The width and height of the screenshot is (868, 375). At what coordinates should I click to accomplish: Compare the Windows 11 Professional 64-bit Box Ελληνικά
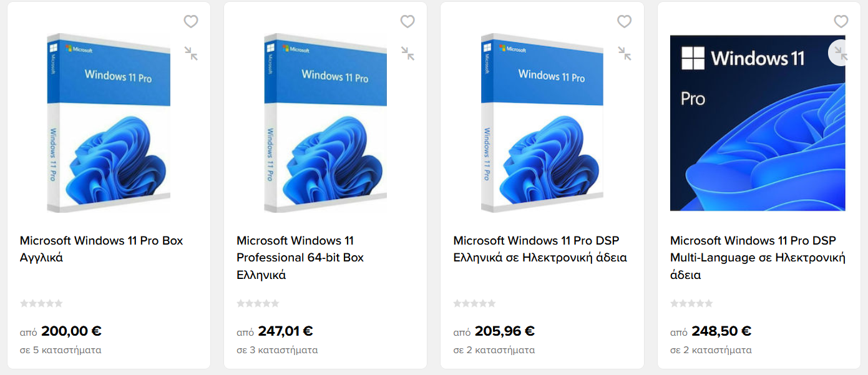click(407, 54)
